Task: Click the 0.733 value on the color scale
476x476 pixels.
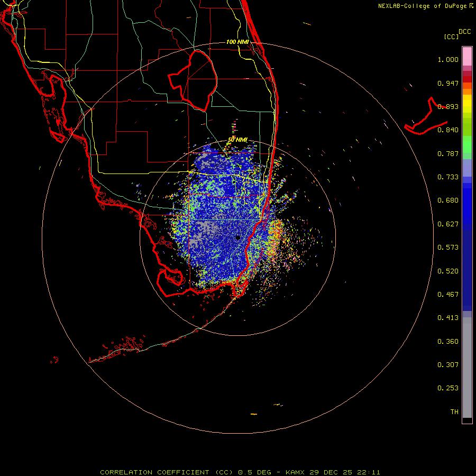Action: (x=448, y=177)
